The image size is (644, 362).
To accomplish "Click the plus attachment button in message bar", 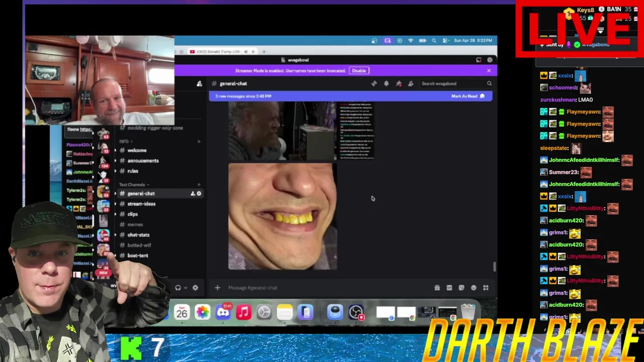I will 217,288.
